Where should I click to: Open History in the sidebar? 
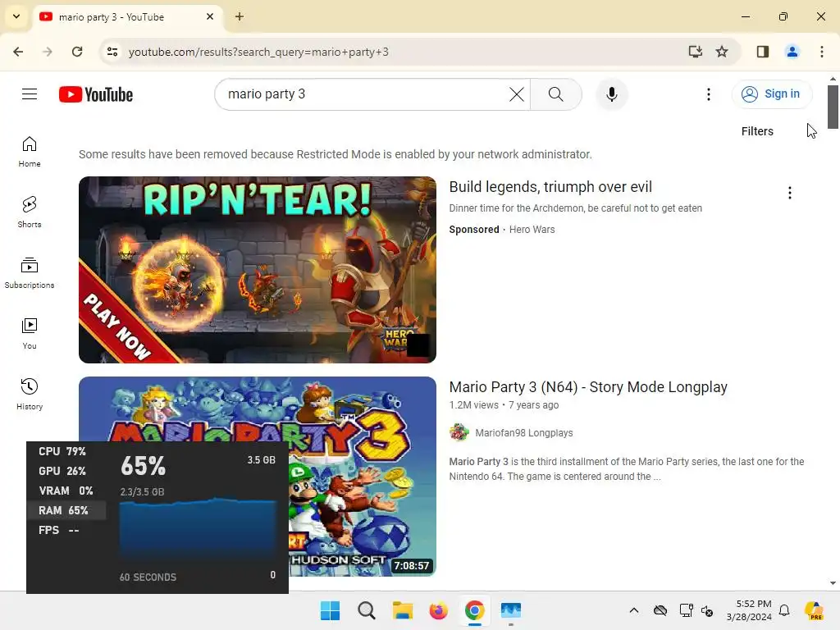(x=30, y=394)
